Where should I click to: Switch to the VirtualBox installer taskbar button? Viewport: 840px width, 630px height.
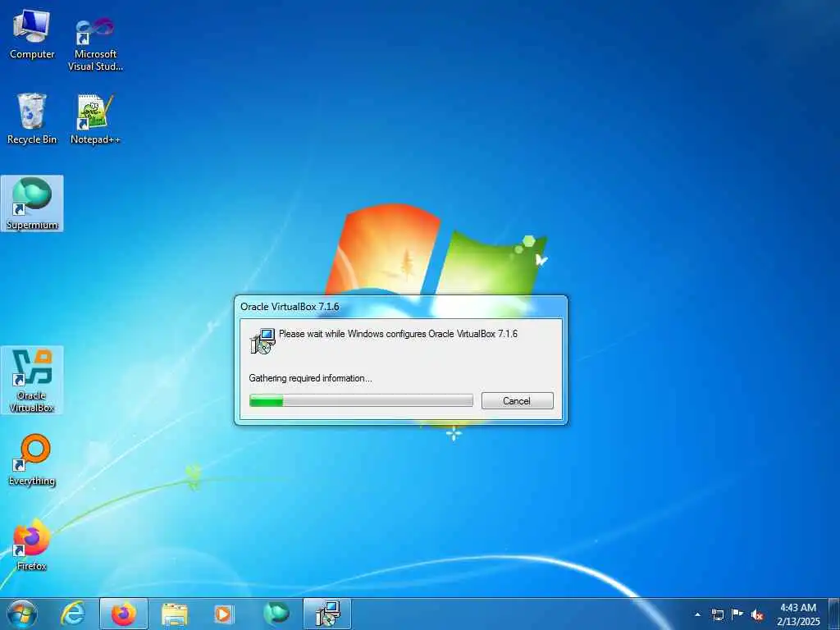[327, 614]
